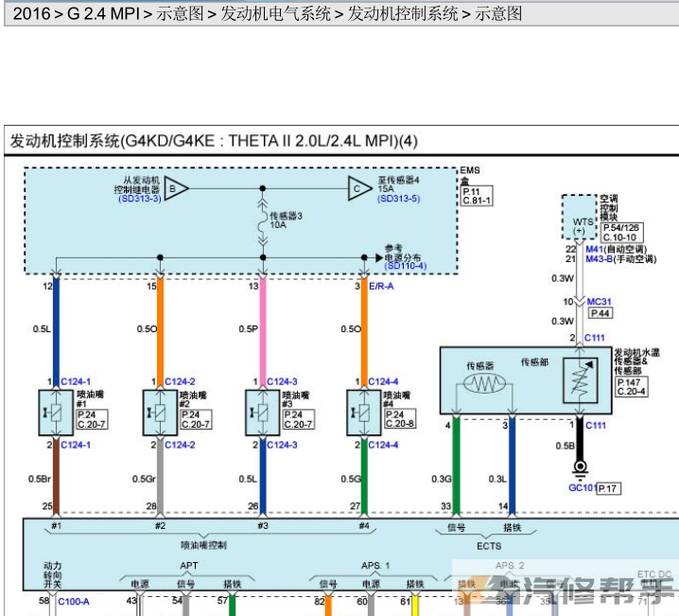The height and width of the screenshot is (616, 679).
Task: Click the sensor coil symbol
Action: pyautogui.click(x=484, y=383)
